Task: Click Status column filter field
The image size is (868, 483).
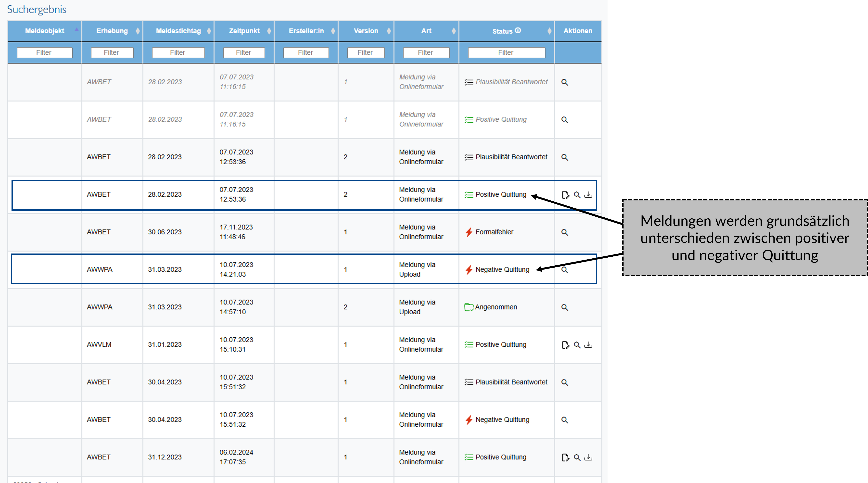Action: coord(506,52)
